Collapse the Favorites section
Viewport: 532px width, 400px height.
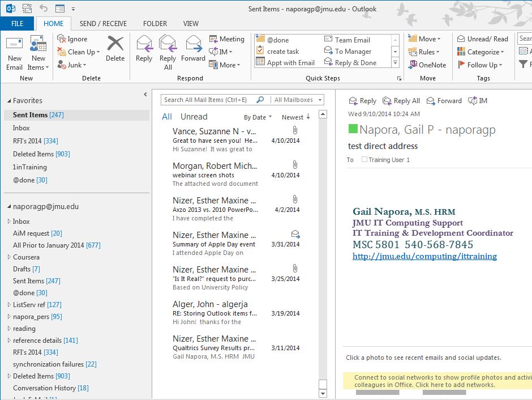[9, 101]
